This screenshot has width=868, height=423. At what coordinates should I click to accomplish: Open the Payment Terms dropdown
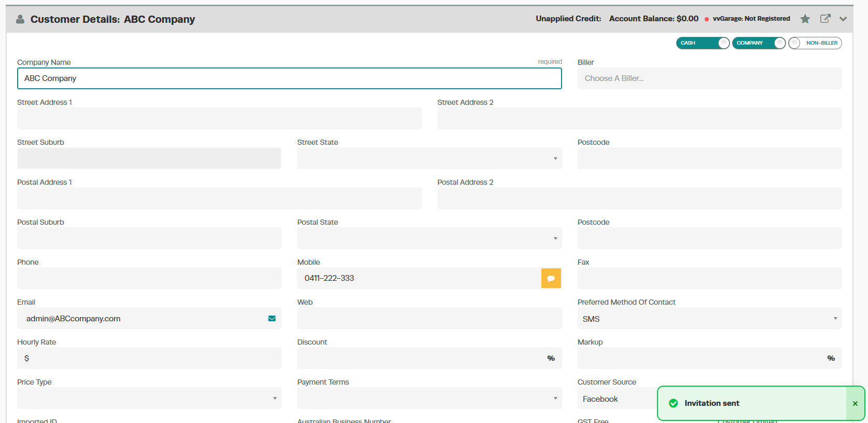pyautogui.click(x=429, y=398)
